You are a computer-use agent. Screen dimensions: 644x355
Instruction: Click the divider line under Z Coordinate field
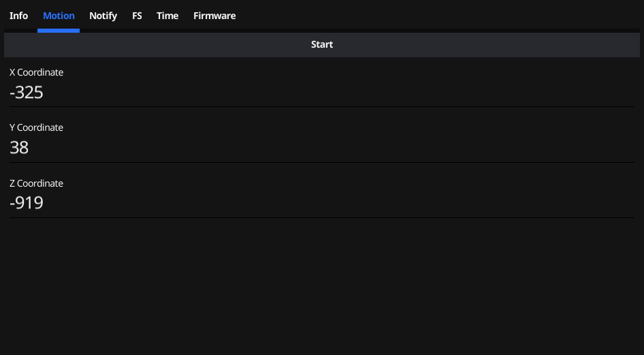[x=322, y=218]
